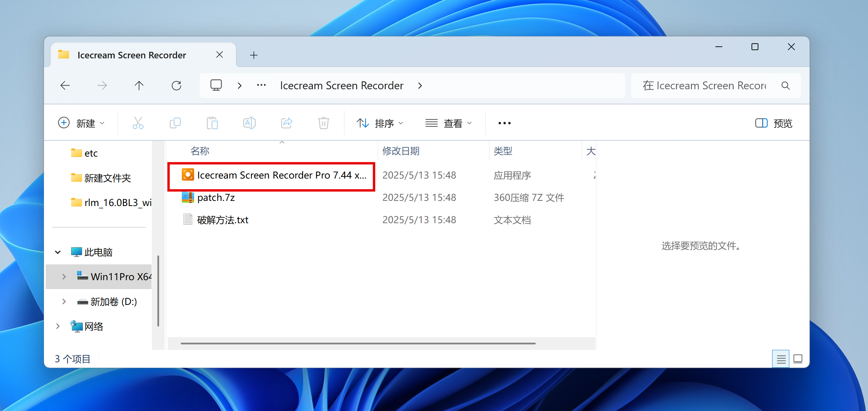Open the 排序 sort dropdown
The width and height of the screenshot is (868, 411).
coord(380,123)
